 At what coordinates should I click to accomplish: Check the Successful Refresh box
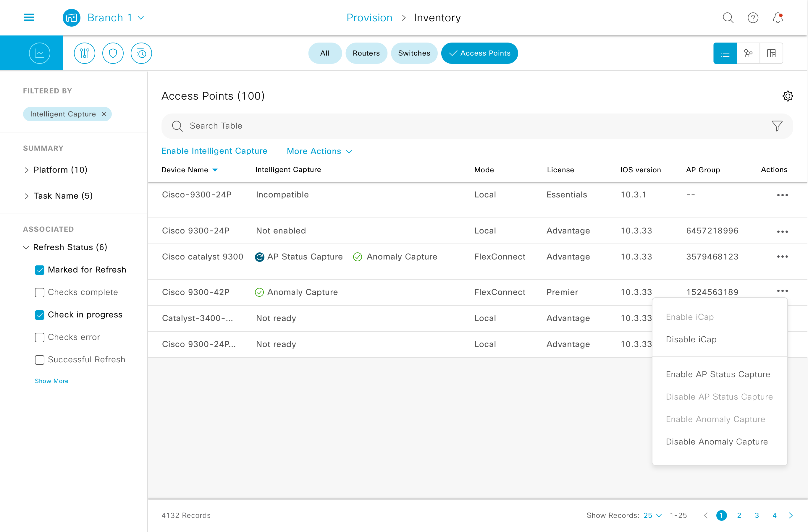39,360
